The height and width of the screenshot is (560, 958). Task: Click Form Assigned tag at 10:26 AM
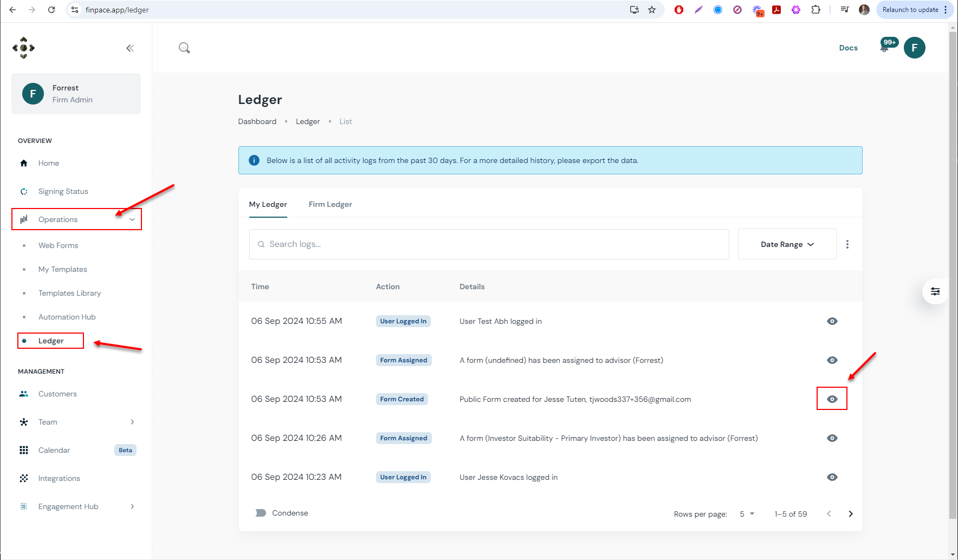pos(404,438)
